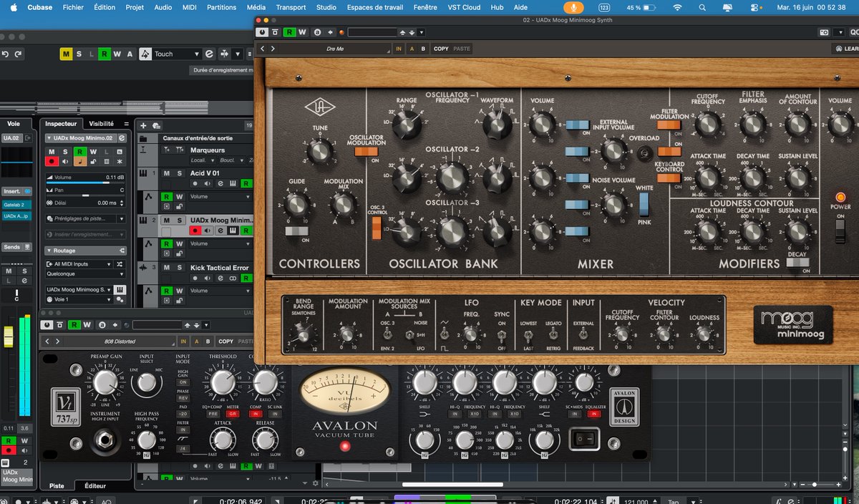Click the bypass power icon in Minimoog window
The image size is (859, 504).
point(263,32)
